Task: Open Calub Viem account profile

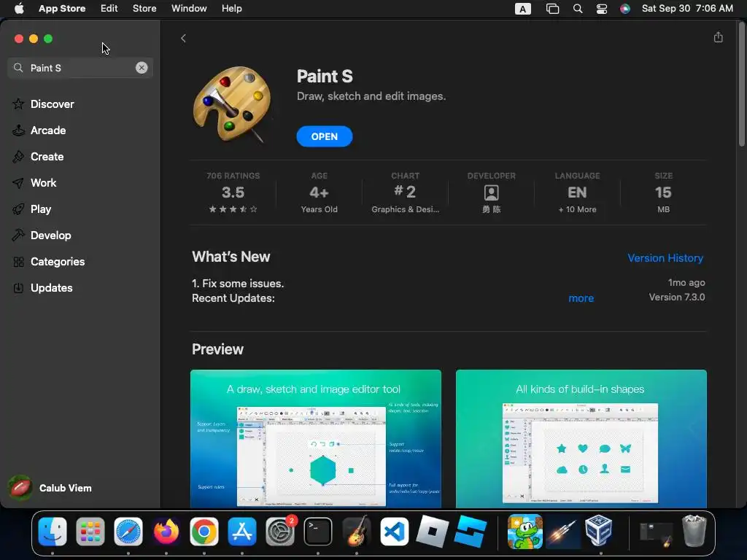Action: tap(50, 488)
